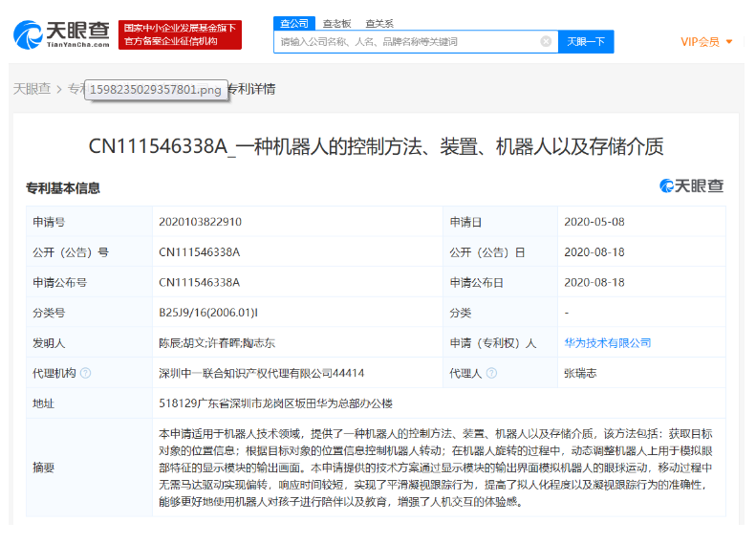
Task: Click the VIP会员 link
Action: [700, 42]
